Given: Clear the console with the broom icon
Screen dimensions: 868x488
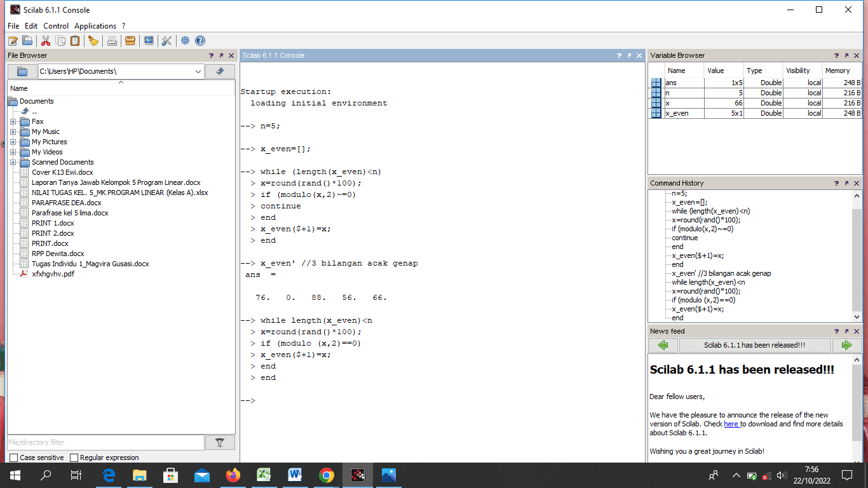Looking at the screenshot, I should [x=93, y=41].
